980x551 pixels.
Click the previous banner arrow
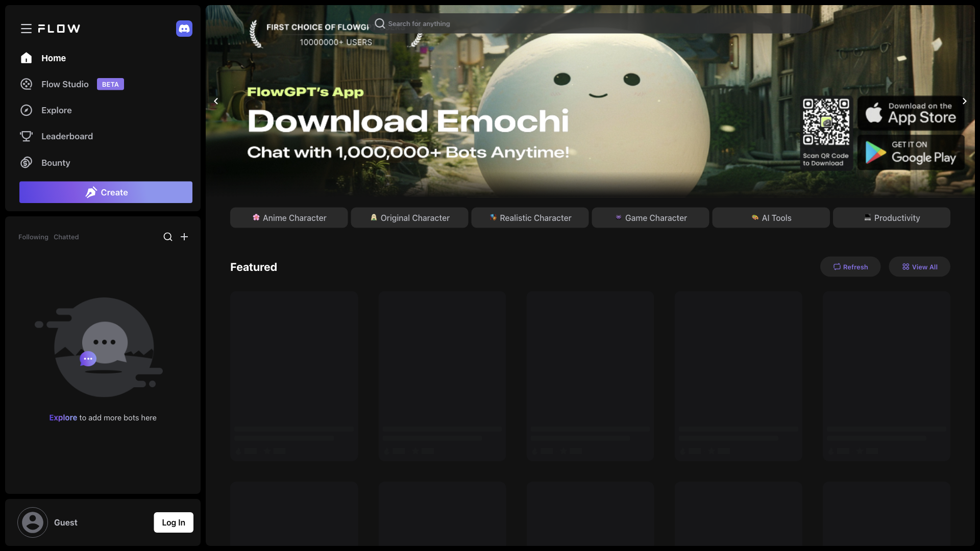click(x=215, y=101)
